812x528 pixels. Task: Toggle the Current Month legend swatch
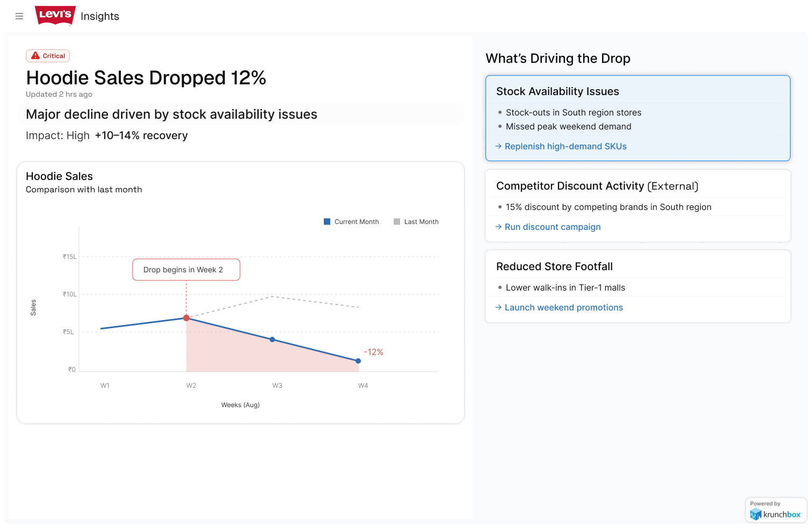click(x=327, y=221)
